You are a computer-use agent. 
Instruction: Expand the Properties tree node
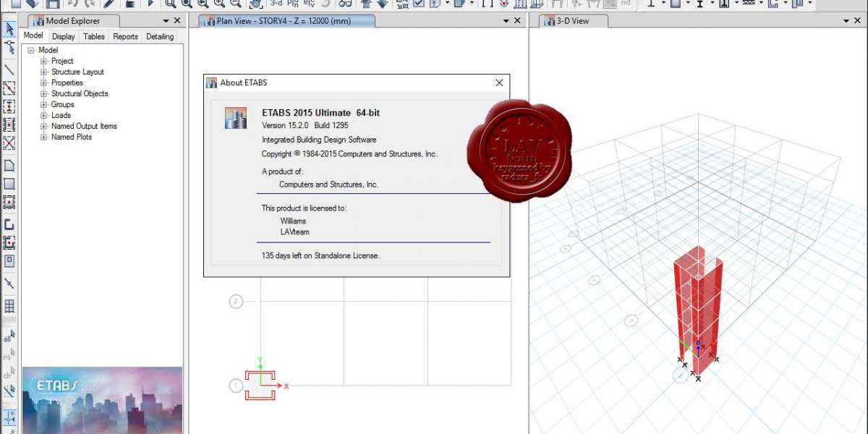pos(44,83)
